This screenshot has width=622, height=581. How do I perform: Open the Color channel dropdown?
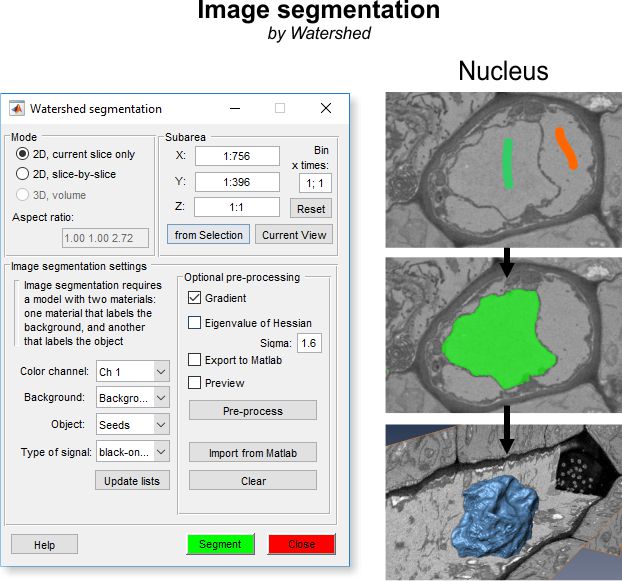[133, 372]
